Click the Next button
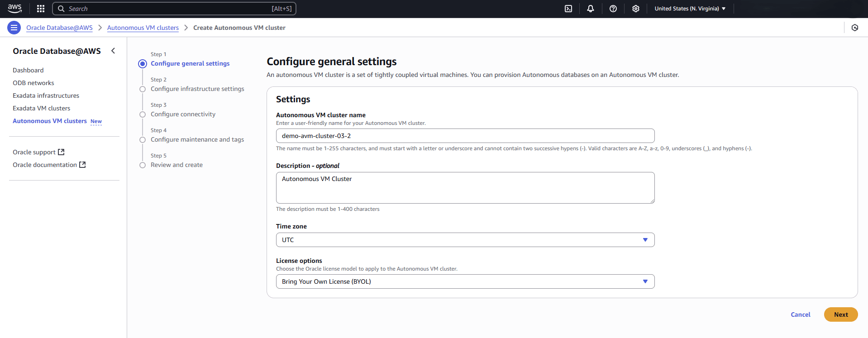The image size is (868, 338). point(840,314)
